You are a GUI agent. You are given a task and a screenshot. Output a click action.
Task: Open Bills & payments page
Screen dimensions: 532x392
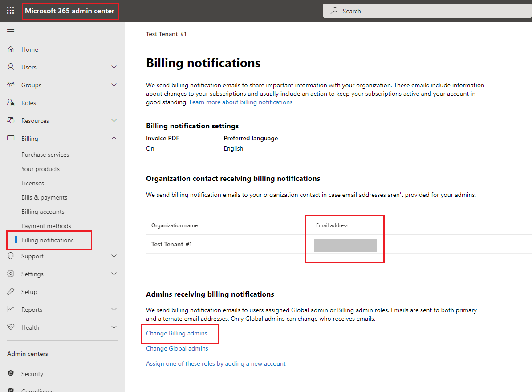(44, 197)
